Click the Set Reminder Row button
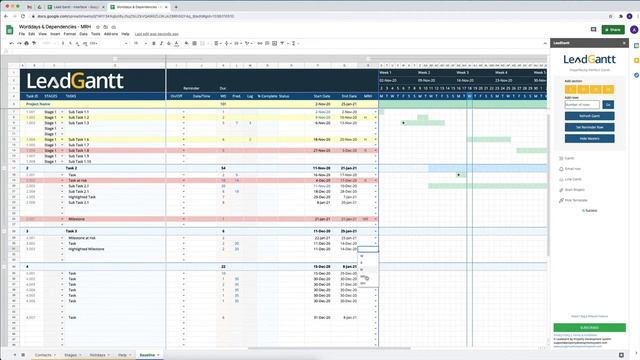Image resolution: width=640 pixels, height=360 pixels. click(589, 127)
